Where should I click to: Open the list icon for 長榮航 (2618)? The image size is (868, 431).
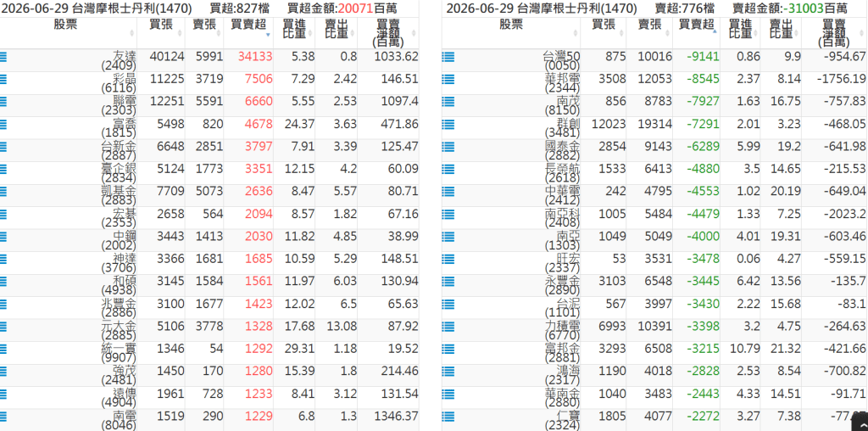tap(448, 169)
